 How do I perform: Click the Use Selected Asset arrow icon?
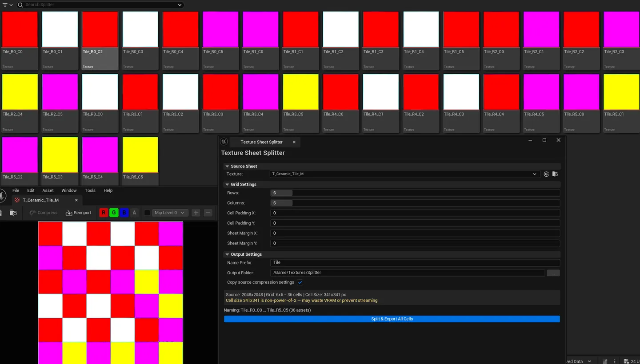click(x=546, y=174)
